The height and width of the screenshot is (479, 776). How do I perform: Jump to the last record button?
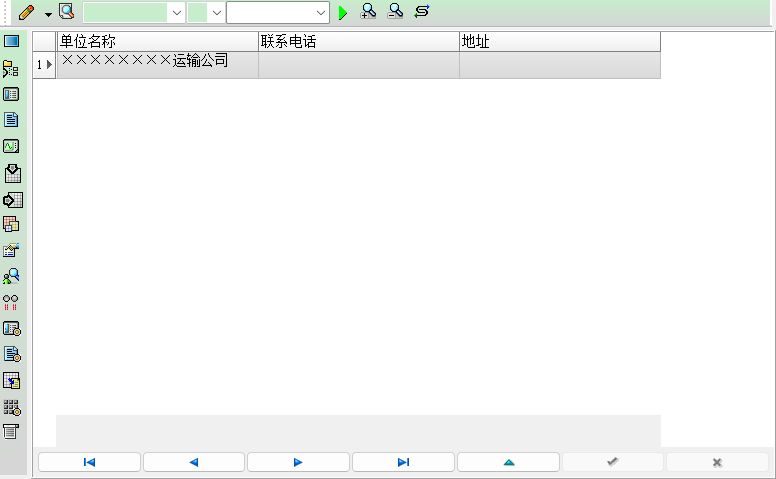point(403,462)
